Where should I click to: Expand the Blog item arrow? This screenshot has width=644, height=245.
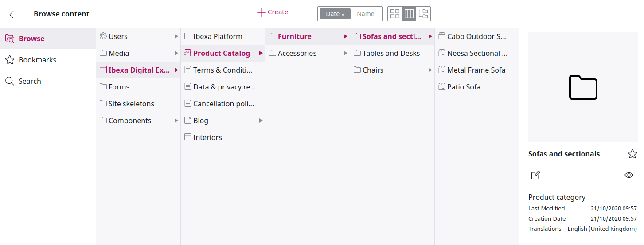coord(261,121)
